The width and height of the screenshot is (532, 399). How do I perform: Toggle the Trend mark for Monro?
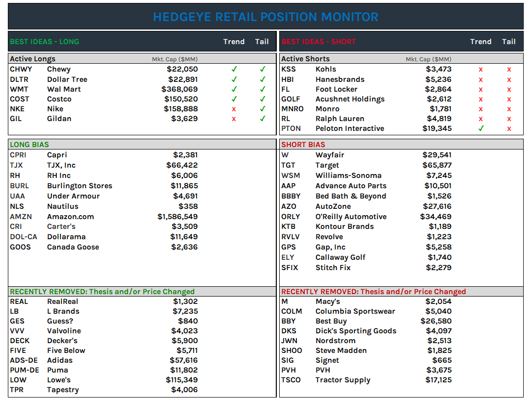[481, 108]
